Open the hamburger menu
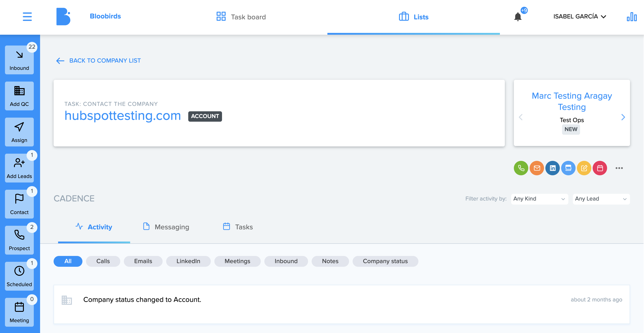The height and width of the screenshot is (333, 644). 27,16
